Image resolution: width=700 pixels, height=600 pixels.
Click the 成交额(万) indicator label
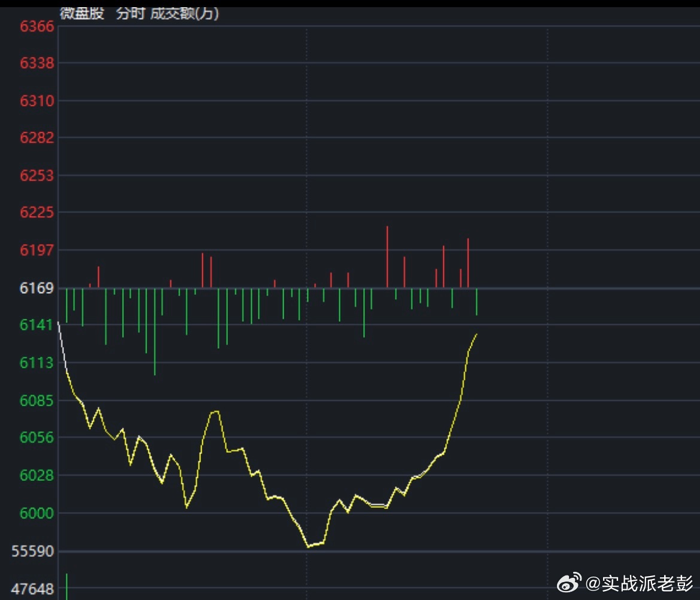tap(184, 13)
